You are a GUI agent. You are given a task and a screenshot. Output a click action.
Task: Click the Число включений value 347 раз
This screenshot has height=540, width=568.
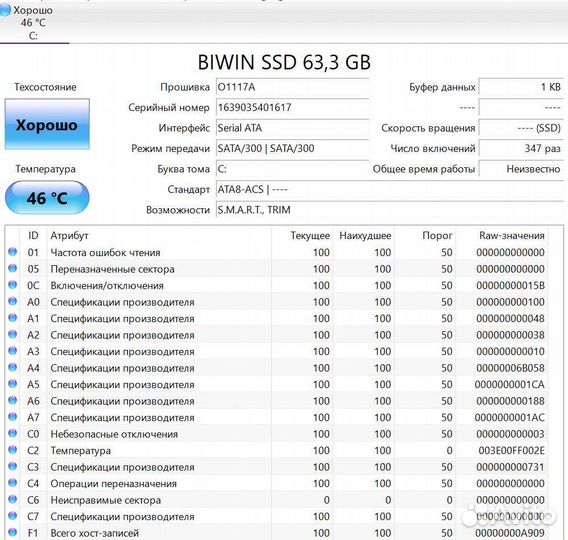[x=521, y=148]
